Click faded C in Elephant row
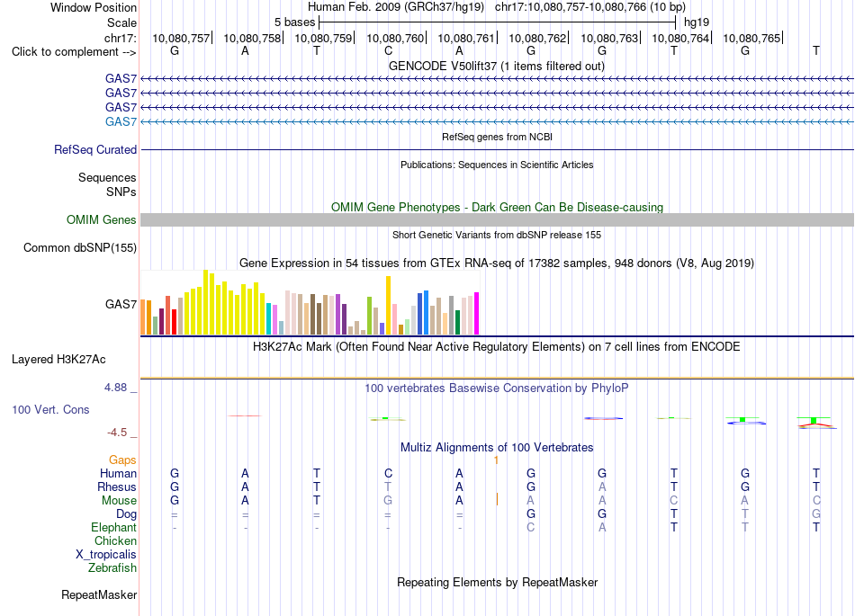This screenshot has width=855, height=616. click(x=531, y=527)
